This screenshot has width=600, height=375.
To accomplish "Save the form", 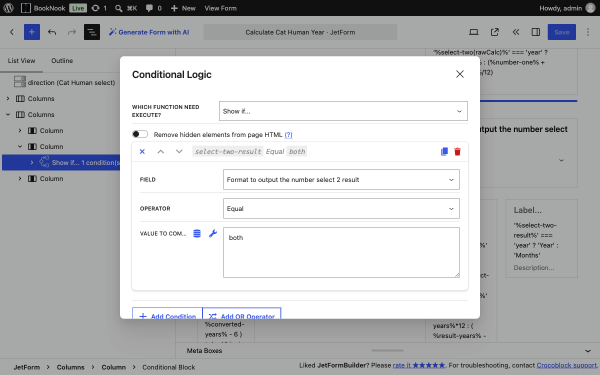I will coord(561,32).
